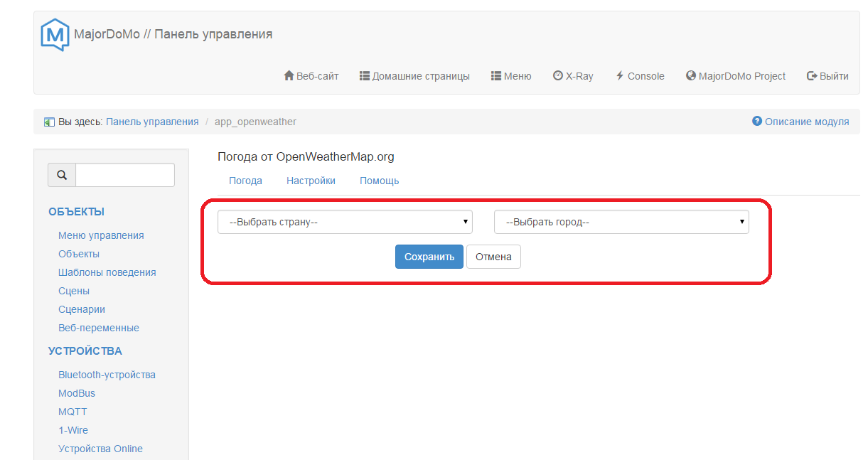The height and width of the screenshot is (460, 868).
Task: Open Домашние страницы in the top menu
Action: [x=421, y=76]
